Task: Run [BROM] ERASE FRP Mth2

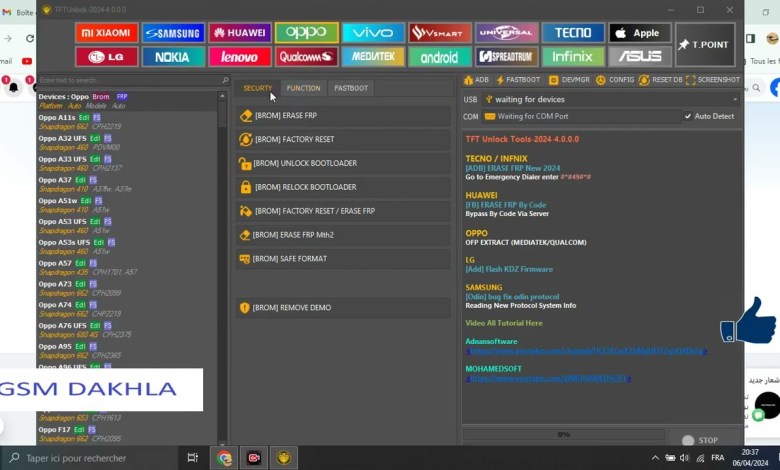Action: pyautogui.click(x=343, y=235)
